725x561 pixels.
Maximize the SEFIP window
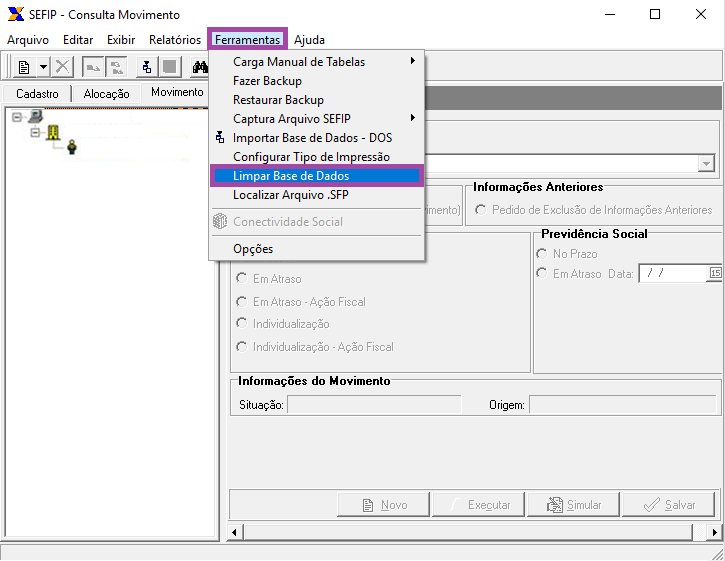(x=655, y=14)
